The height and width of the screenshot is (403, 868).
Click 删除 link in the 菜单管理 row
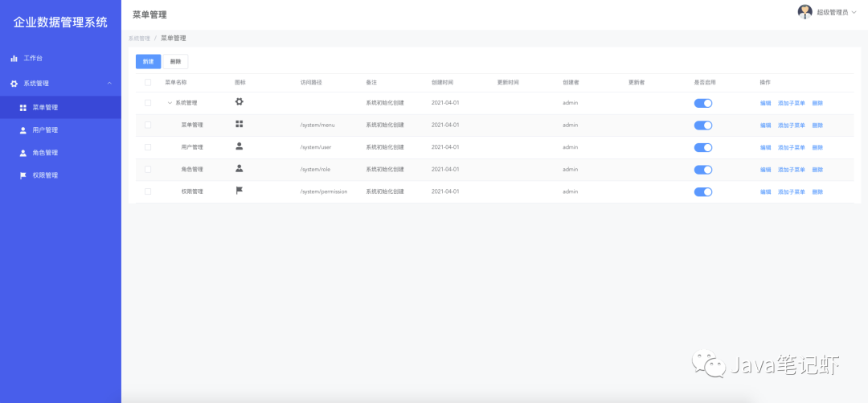pos(817,125)
